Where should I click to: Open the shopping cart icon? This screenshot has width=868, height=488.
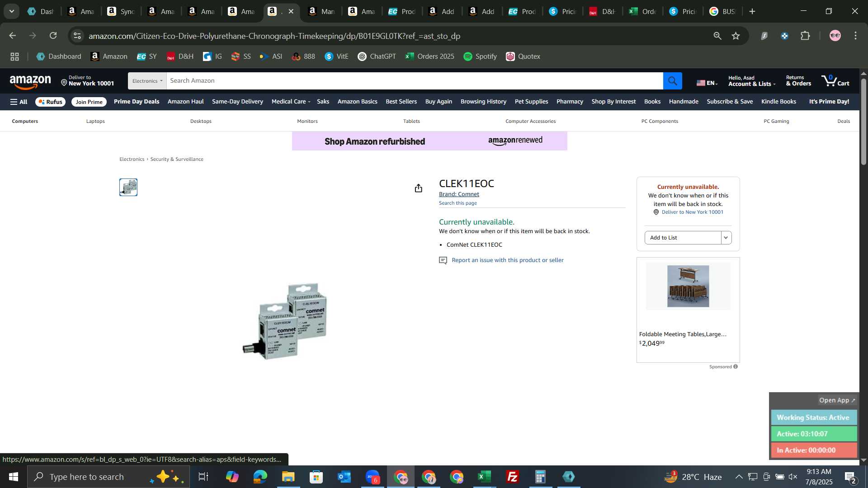[x=835, y=80]
